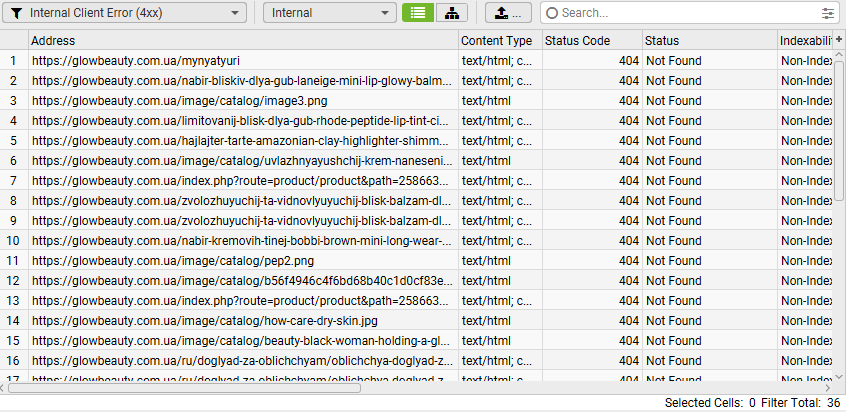Sort by the Indexability column header

806,40
